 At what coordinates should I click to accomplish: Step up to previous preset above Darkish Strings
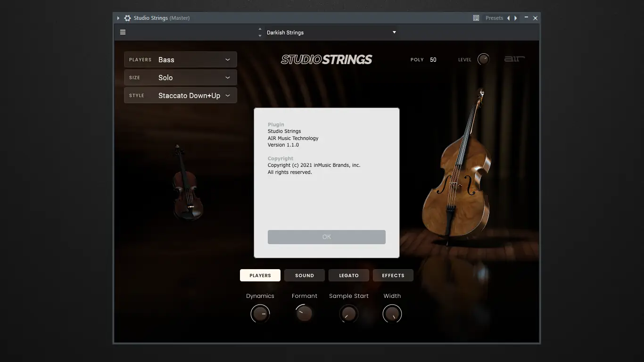[x=260, y=29]
